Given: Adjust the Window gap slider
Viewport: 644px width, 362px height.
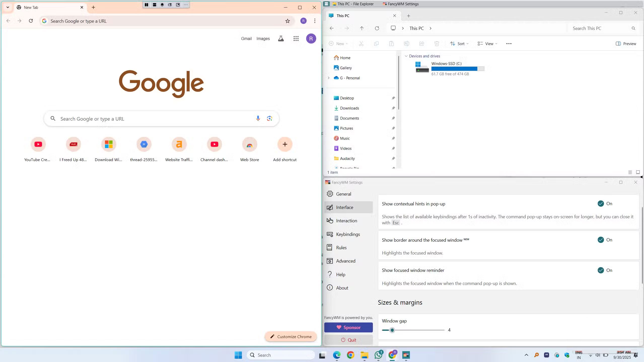Looking at the screenshot, I should pos(392,330).
